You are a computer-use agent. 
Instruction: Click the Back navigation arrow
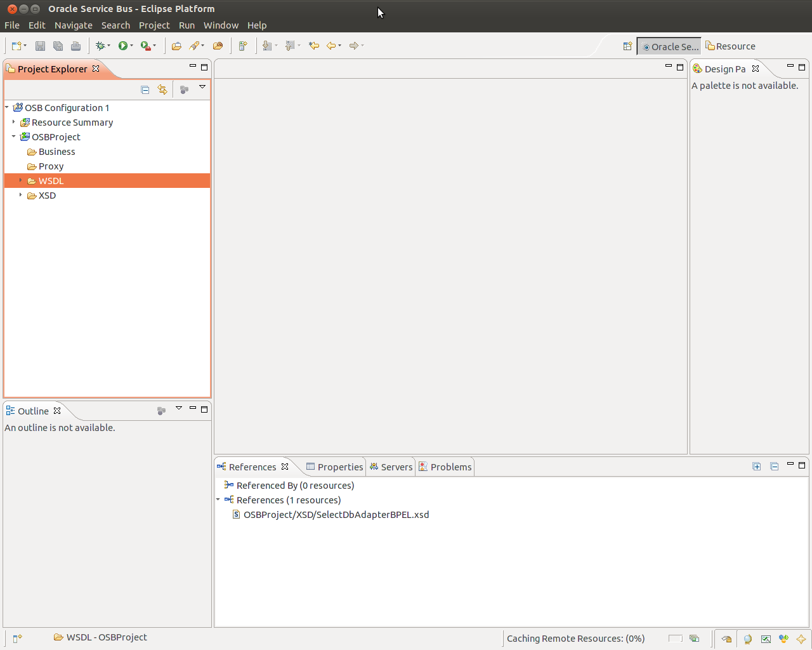pos(331,46)
